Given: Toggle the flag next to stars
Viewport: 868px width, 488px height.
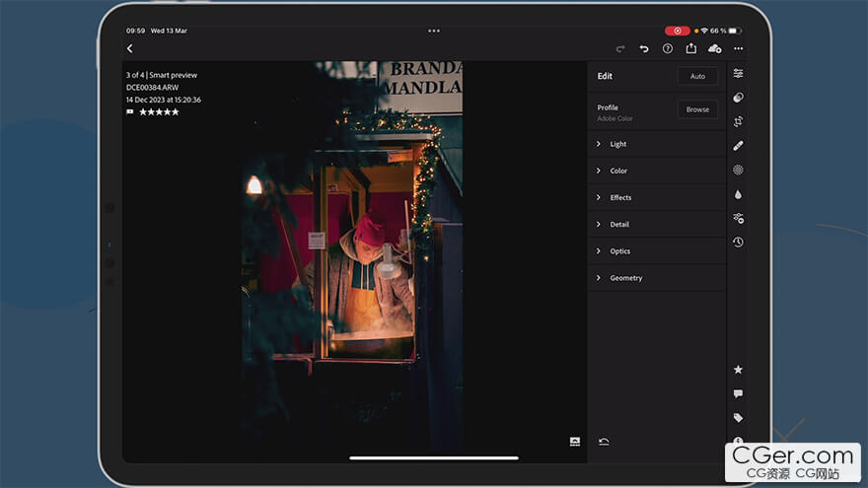Looking at the screenshot, I should coord(130,111).
